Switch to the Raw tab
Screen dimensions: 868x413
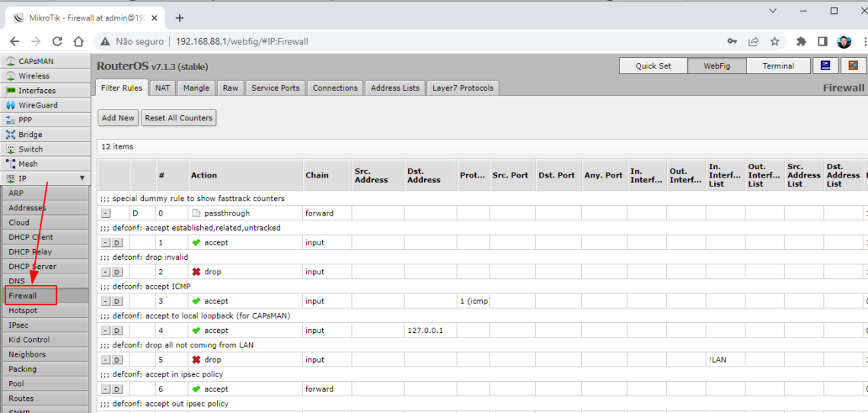[x=230, y=88]
